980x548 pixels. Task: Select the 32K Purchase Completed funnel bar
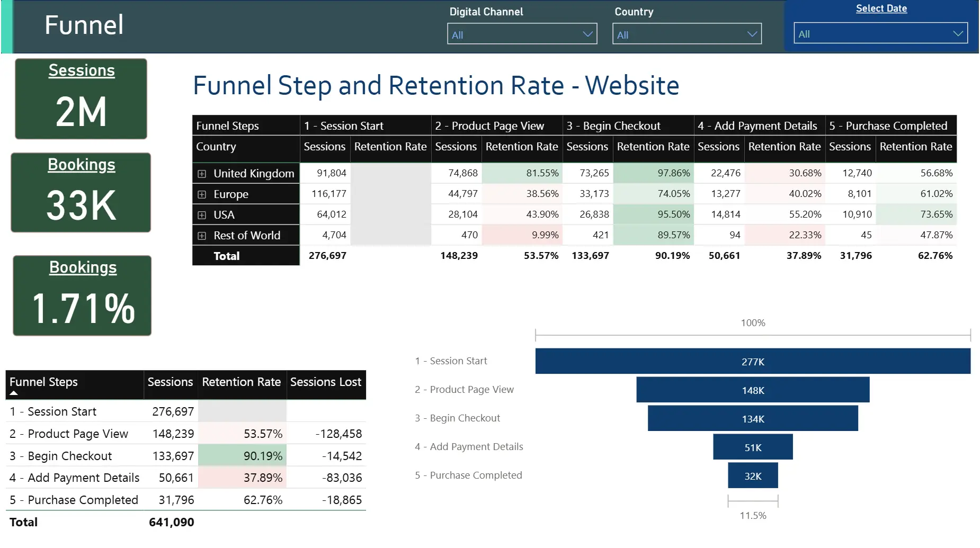[x=752, y=476]
